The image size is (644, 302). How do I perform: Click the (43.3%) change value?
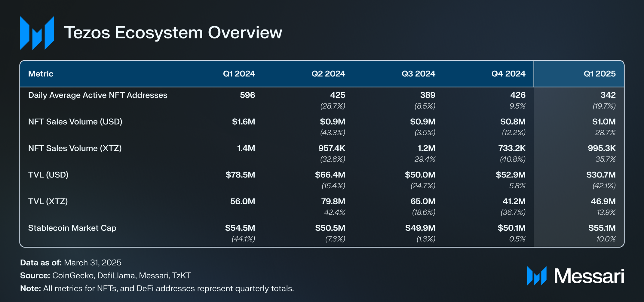(x=333, y=132)
